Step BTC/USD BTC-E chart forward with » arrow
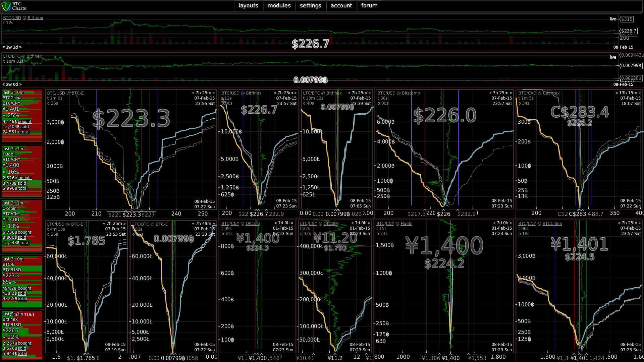The width and height of the screenshot is (644, 362). [x=213, y=93]
